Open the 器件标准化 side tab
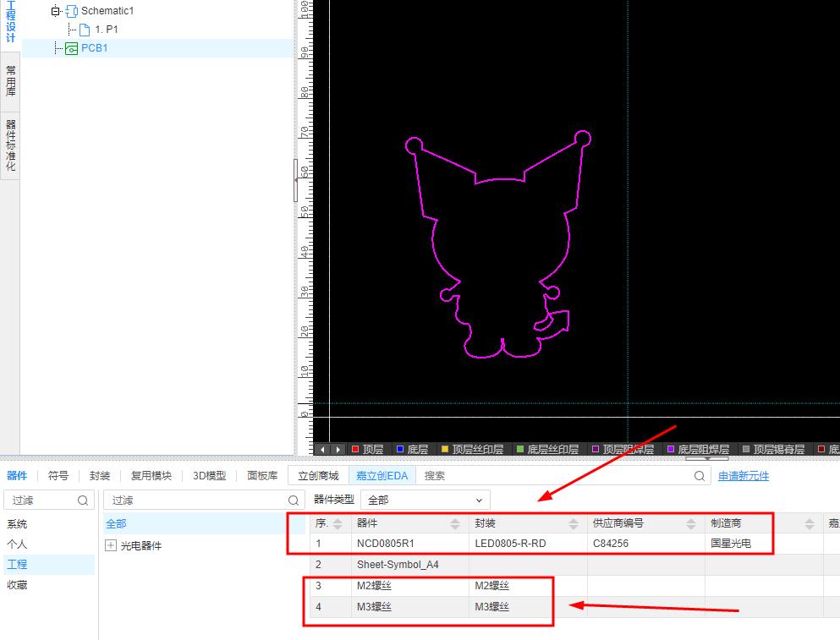The height and width of the screenshot is (640, 840). pyautogui.click(x=10, y=145)
